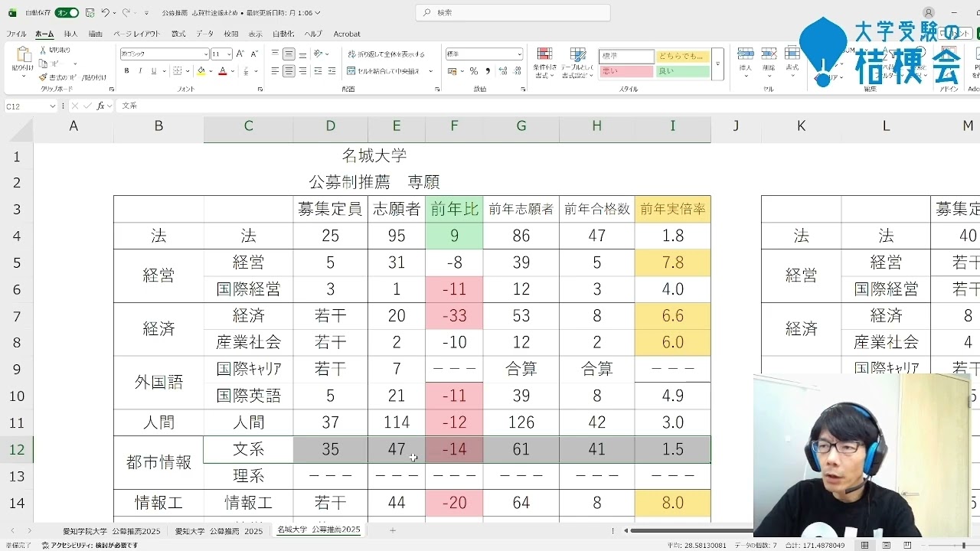This screenshot has width=980, height=551.
Task: Expand the cell styles gallery
Action: (x=717, y=64)
